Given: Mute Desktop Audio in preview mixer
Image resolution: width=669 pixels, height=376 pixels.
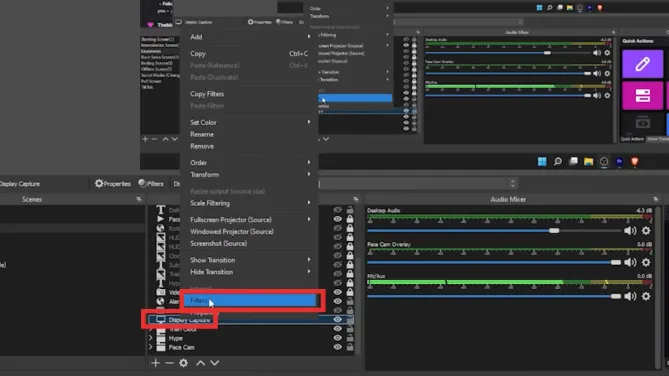Looking at the screenshot, I should (596, 53).
